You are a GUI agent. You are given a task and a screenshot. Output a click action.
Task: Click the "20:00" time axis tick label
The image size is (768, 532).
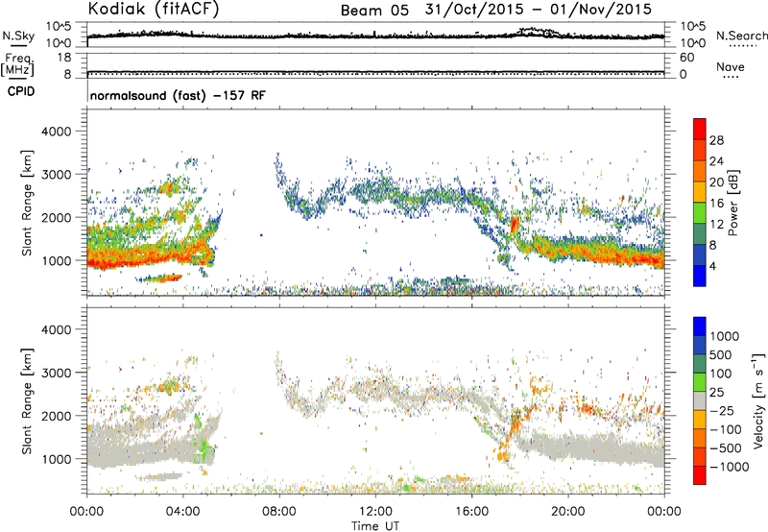click(x=568, y=512)
